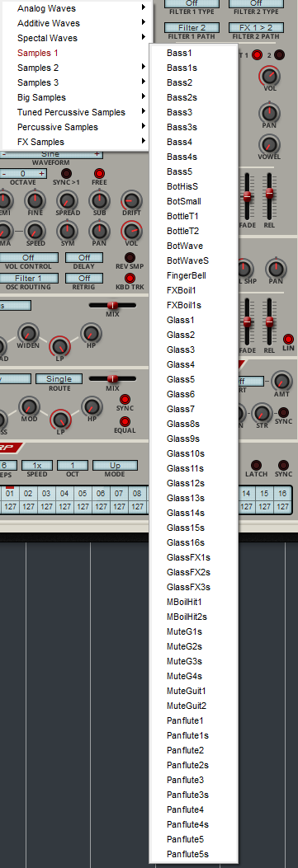
Task: Toggle the KBD TRK button
Action: pyautogui.click(x=130, y=279)
